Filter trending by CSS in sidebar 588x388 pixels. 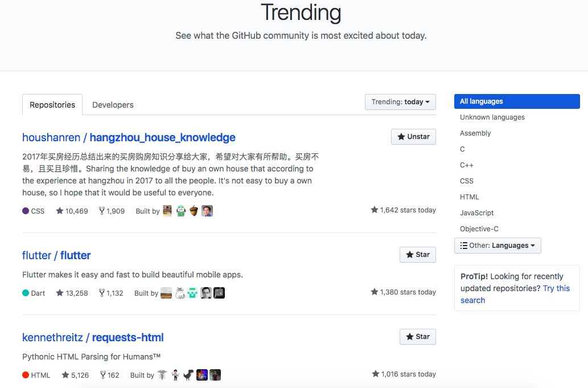point(467,181)
